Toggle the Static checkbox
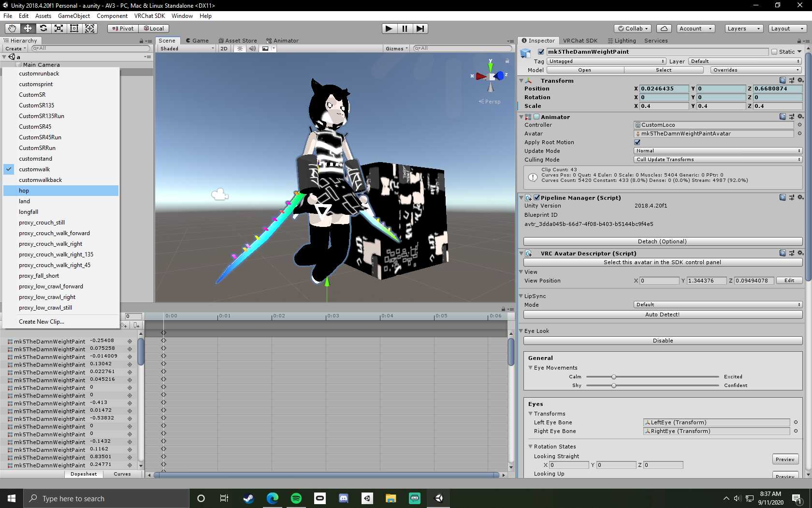Viewport: 812px width, 508px height. (x=774, y=52)
